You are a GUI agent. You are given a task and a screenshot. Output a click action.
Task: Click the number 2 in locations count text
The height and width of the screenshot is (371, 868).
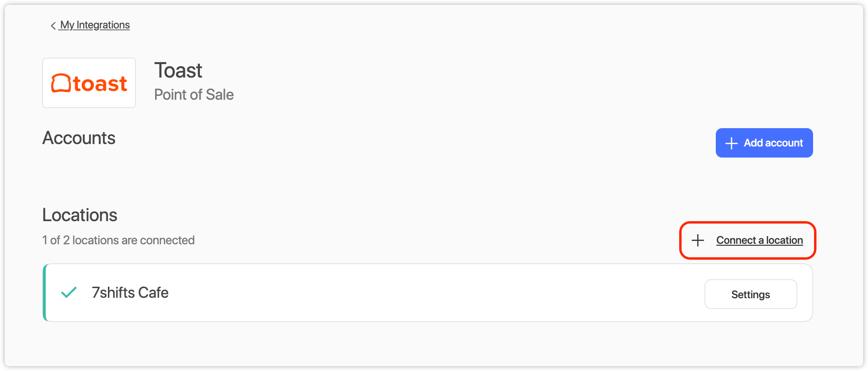click(66, 240)
